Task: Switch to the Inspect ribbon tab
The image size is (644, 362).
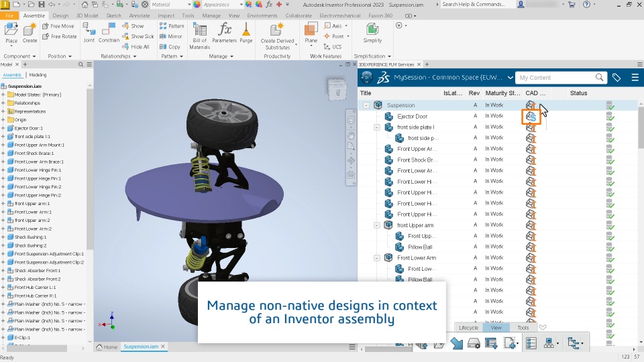Action: point(166,15)
